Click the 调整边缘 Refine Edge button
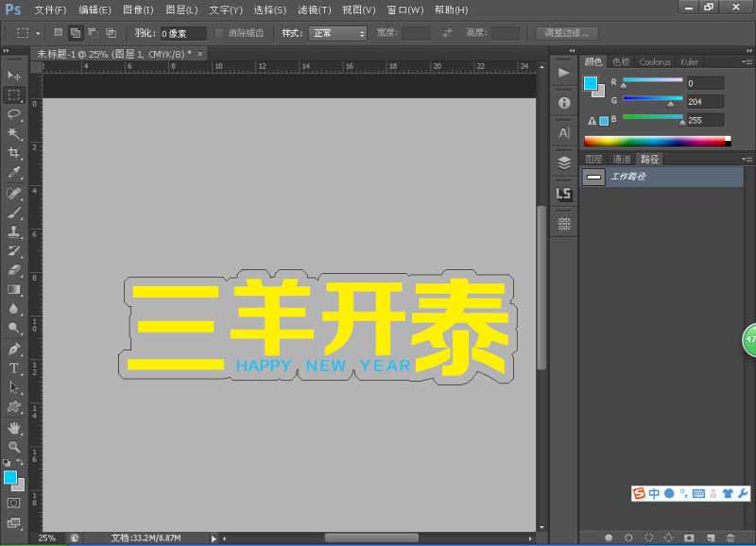Image resolution: width=756 pixels, height=546 pixels. coord(566,31)
